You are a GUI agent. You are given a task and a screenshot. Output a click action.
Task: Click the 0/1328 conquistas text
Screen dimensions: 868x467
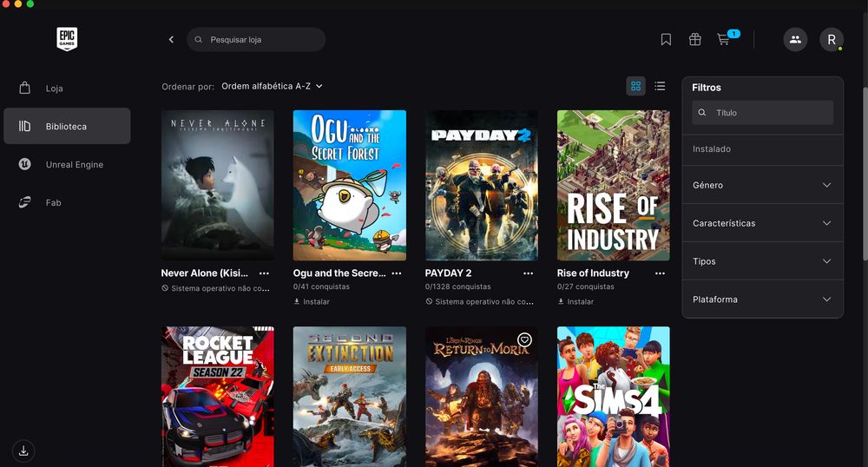(x=457, y=286)
